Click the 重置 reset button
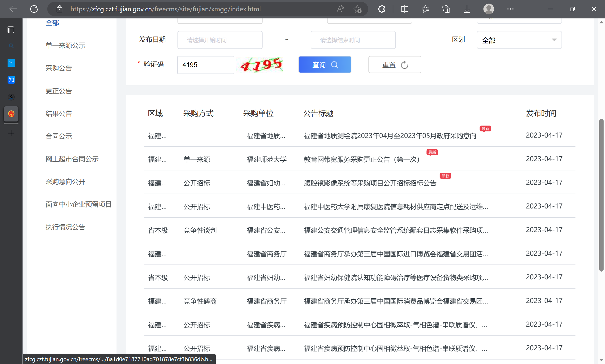 (395, 65)
